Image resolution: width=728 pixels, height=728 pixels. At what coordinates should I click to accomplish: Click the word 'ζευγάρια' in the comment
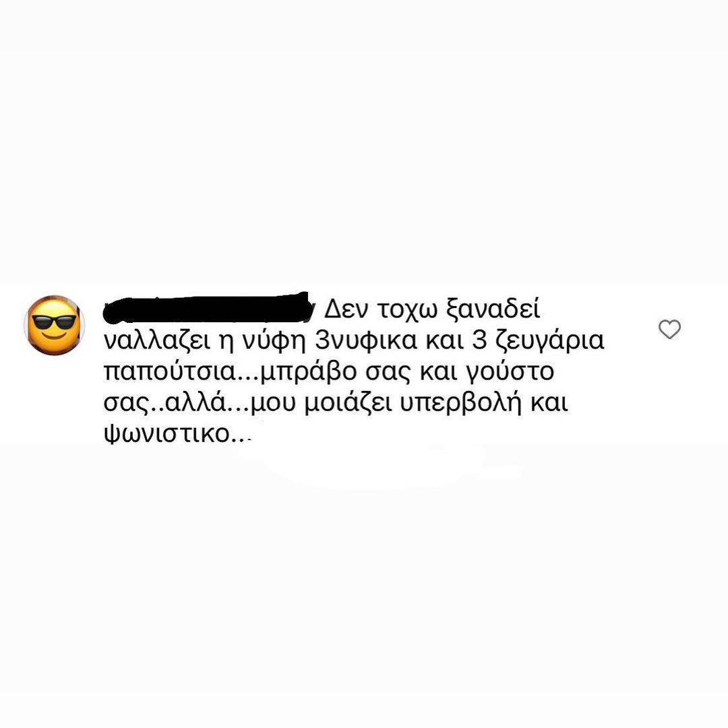point(549,341)
